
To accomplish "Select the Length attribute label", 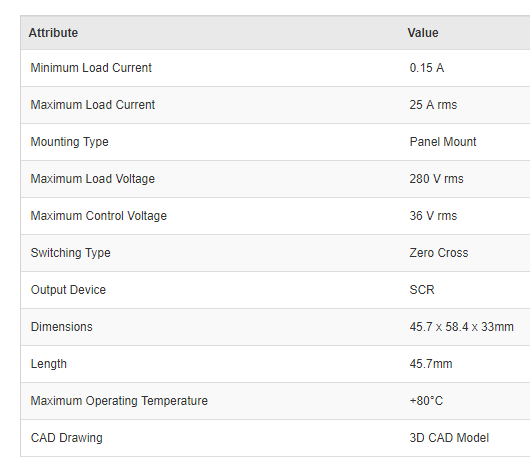I will 49,364.
